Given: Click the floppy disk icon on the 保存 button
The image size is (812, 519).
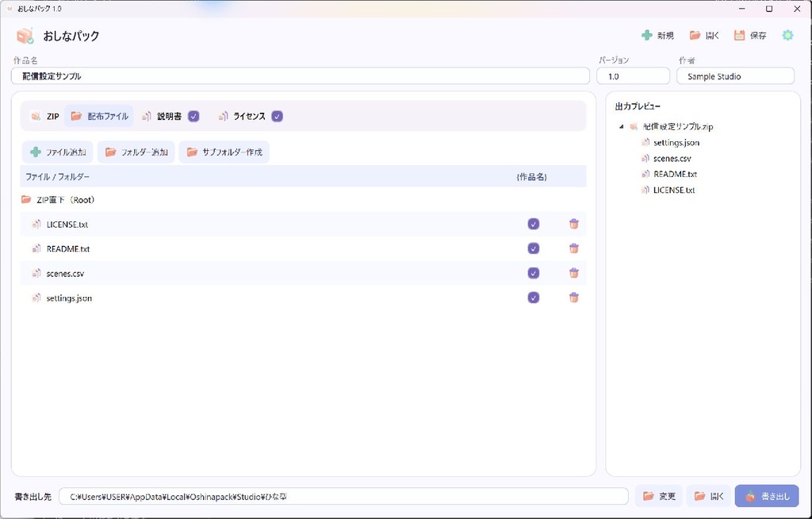Looking at the screenshot, I should [x=739, y=35].
